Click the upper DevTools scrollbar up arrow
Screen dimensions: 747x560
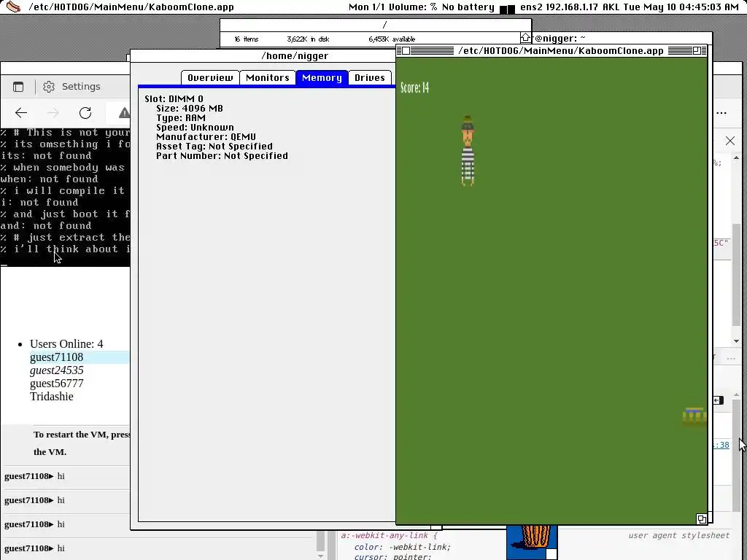[737, 157]
